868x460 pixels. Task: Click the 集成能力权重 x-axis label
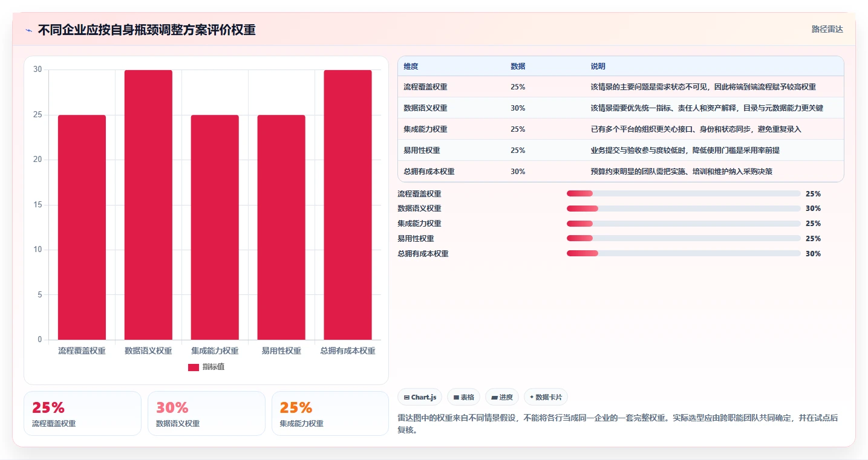[215, 351]
